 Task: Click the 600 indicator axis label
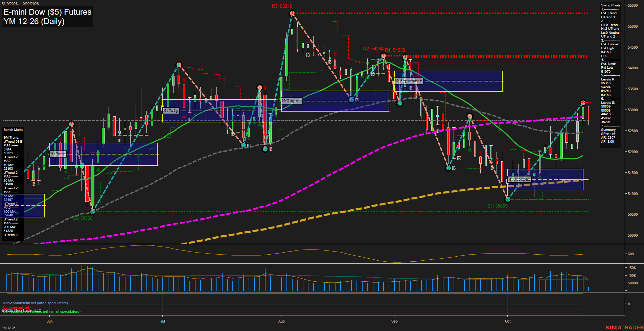[x=630, y=254]
